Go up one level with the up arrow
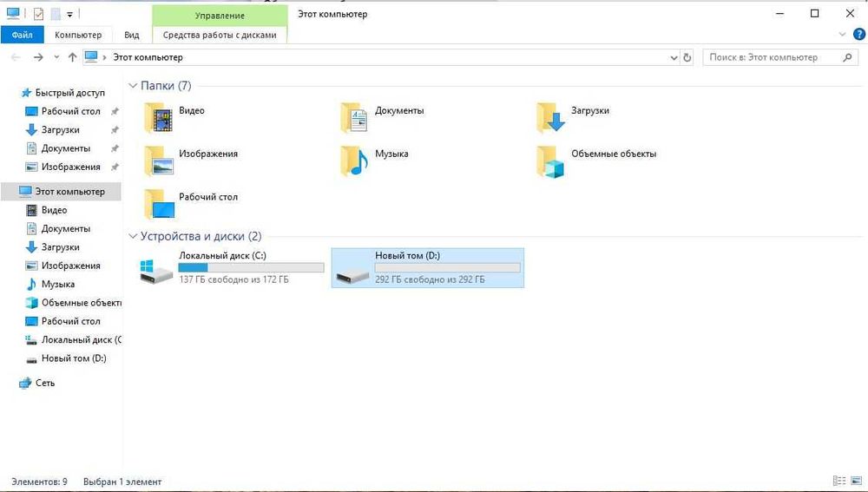This screenshot has height=492, width=868. (x=72, y=57)
